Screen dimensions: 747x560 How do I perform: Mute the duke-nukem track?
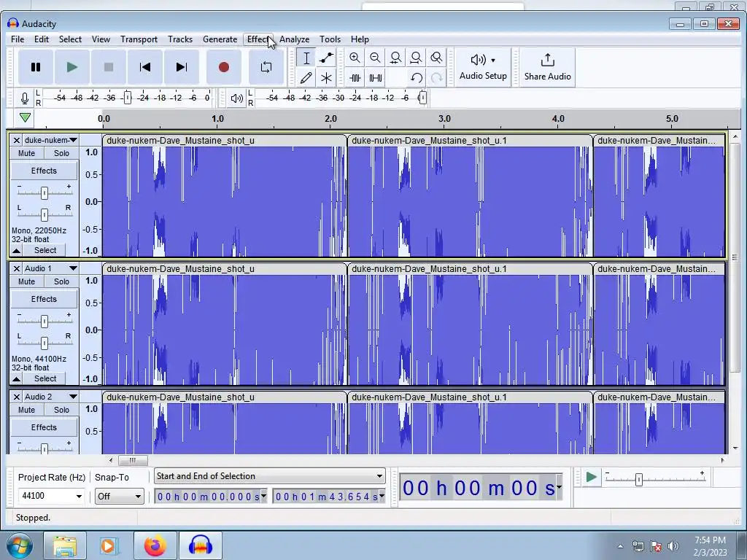pyautogui.click(x=27, y=153)
